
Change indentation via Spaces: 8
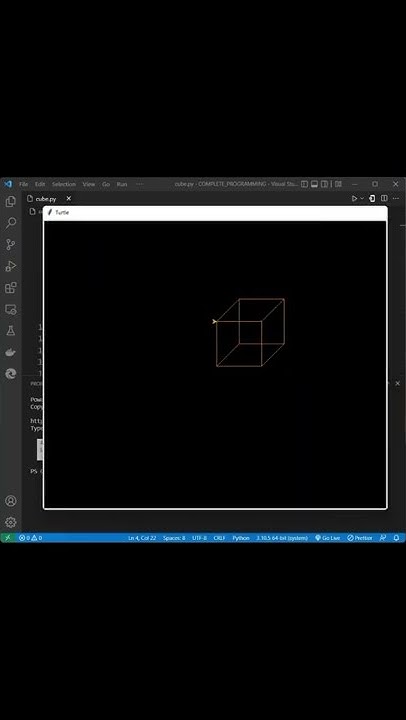click(x=174, y=538)
